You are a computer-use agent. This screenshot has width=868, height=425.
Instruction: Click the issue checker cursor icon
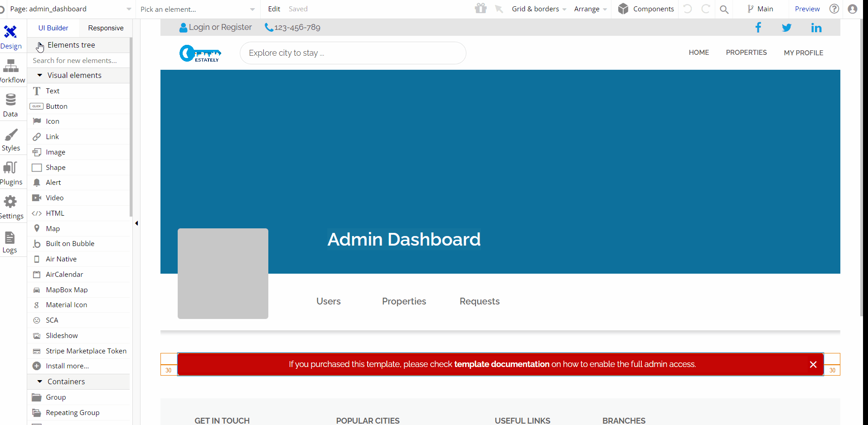(499, 9)
